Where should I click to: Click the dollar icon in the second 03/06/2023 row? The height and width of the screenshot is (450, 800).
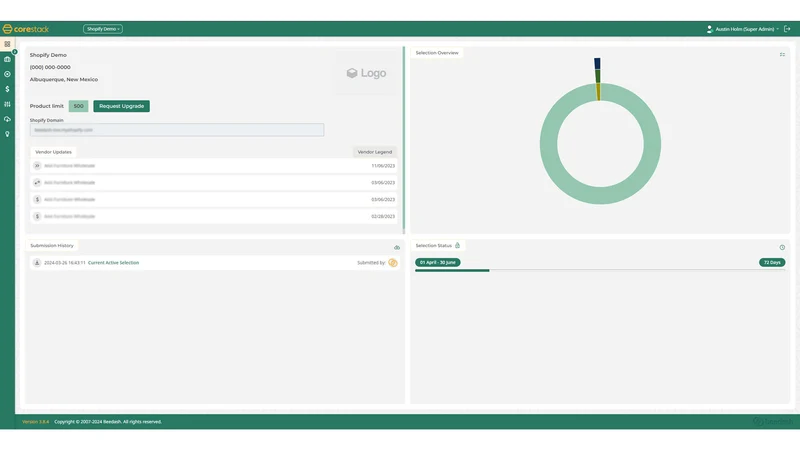pyautogui.click(x=37, y=199)
